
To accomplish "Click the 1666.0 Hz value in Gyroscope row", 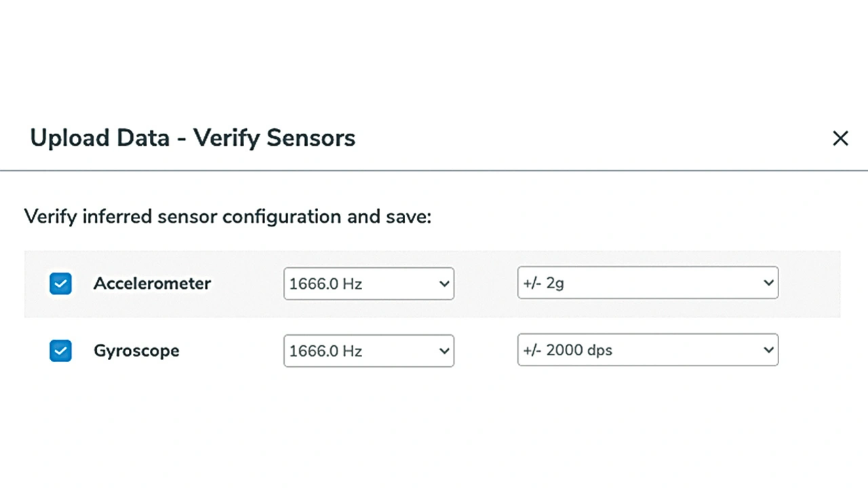I will tap(325, 351).
